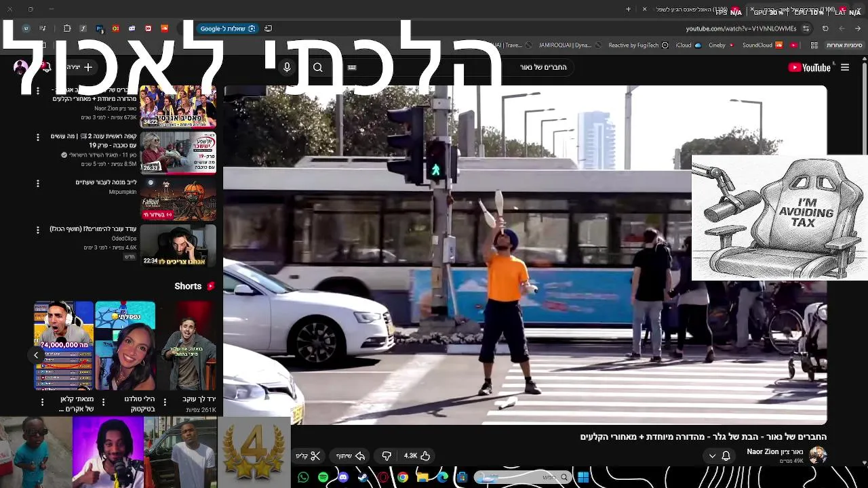Open Chrome from the taskbar
This screenshot has width=868, height=488.
pyautogui.click(x=402, y=477)
